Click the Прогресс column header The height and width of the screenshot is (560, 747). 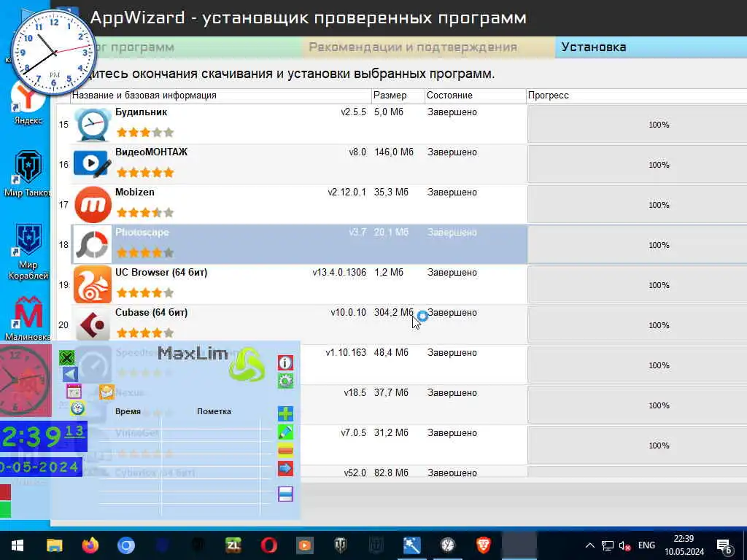[636, 96]
